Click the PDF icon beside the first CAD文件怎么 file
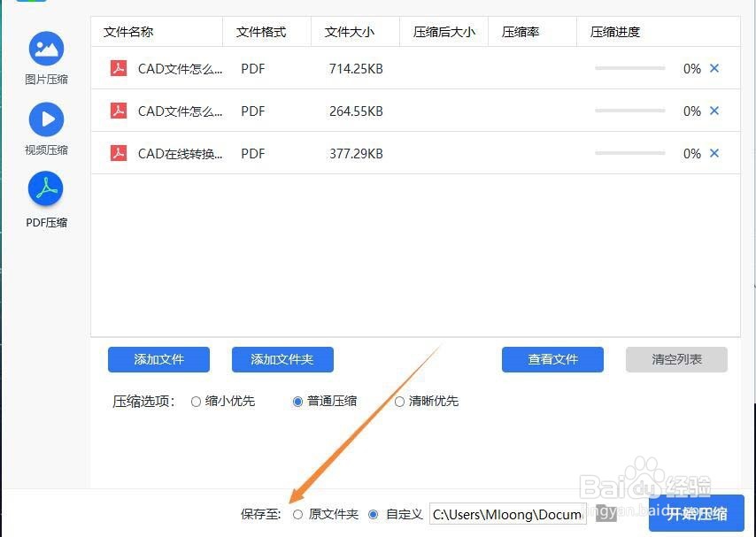Image resolution: width=756 pixels, height=537 pixels. coord(119,68)
